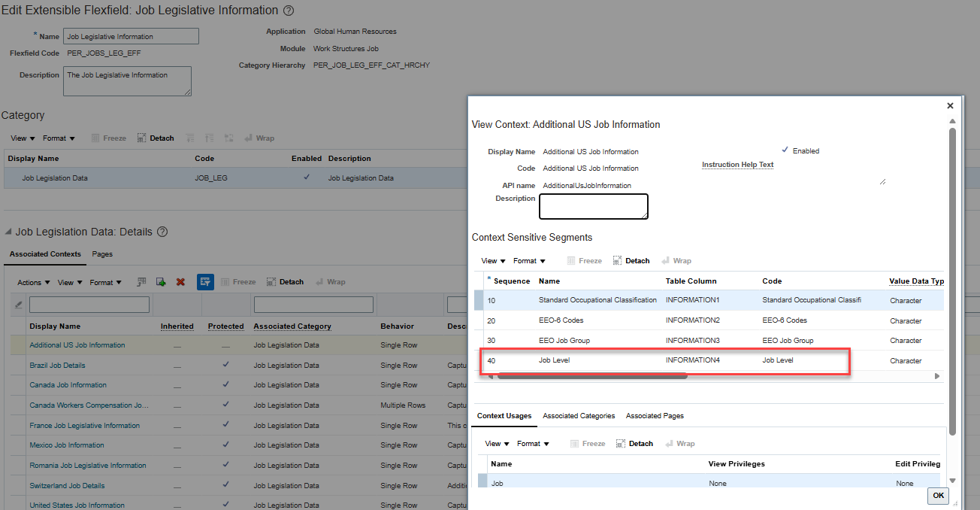The image size is (980, 510).
Task: Click the Enabled checkmark in the View Context dialog
Action: (x=785, y=150)
